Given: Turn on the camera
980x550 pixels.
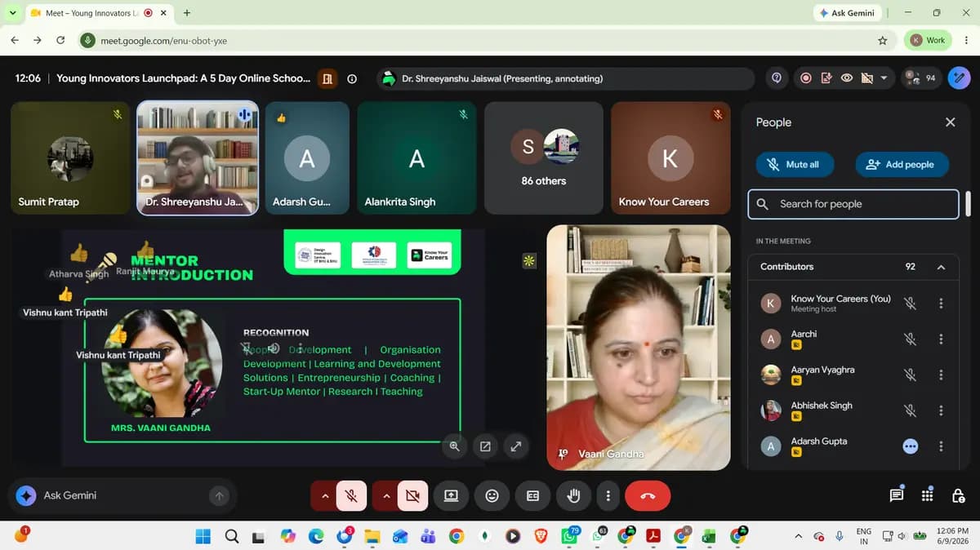Looking at the screenshot, I should [412, 495].
